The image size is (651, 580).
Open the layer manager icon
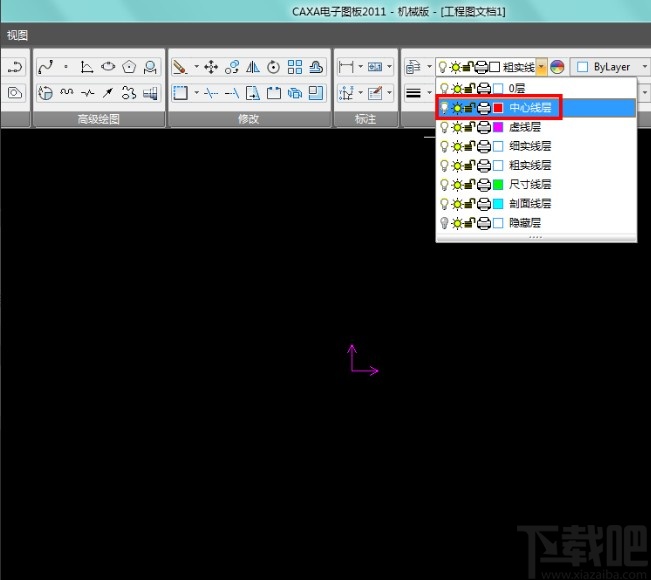(414, 67)
